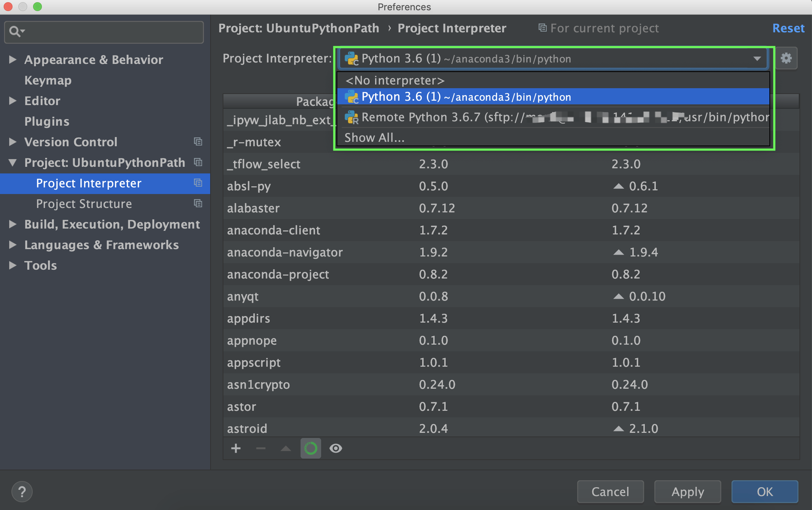Click the OK button

[765, 492]
